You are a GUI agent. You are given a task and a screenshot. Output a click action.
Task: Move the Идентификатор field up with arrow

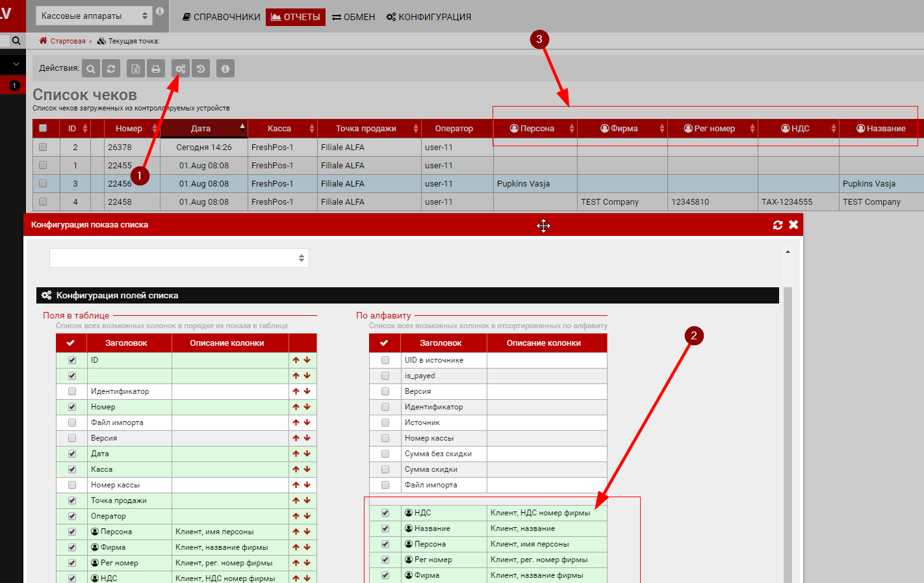296,391
